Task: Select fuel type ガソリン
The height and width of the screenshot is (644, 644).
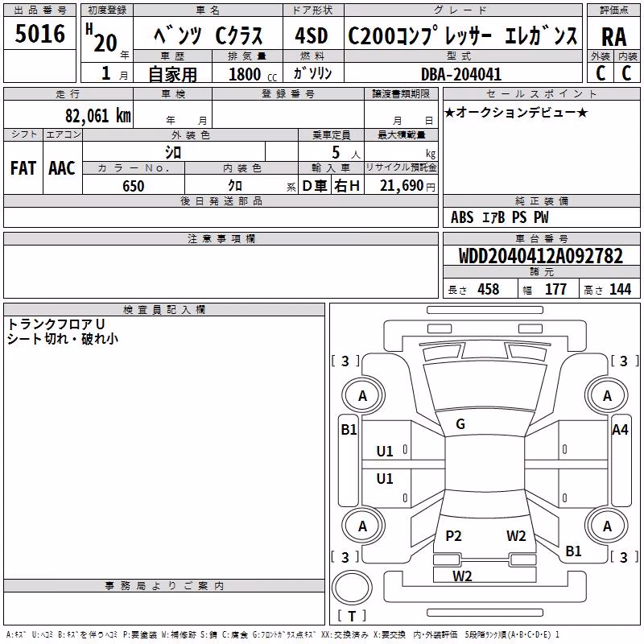Action: click(x=312, y=73)
